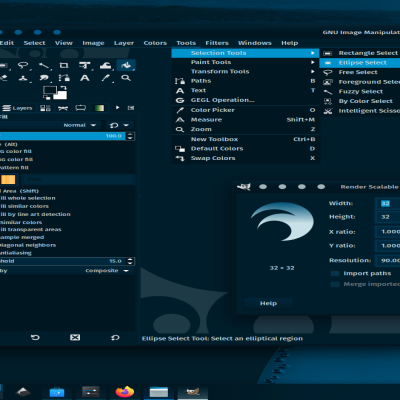Screen dimensions: 400x400
Task: Toggle the 'Diagonal neighbors' option
Action: 28,245
